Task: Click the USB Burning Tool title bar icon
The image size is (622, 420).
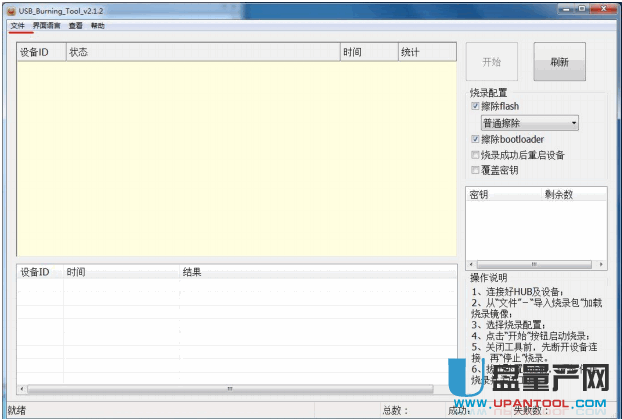Action: (x=10, y=10)
